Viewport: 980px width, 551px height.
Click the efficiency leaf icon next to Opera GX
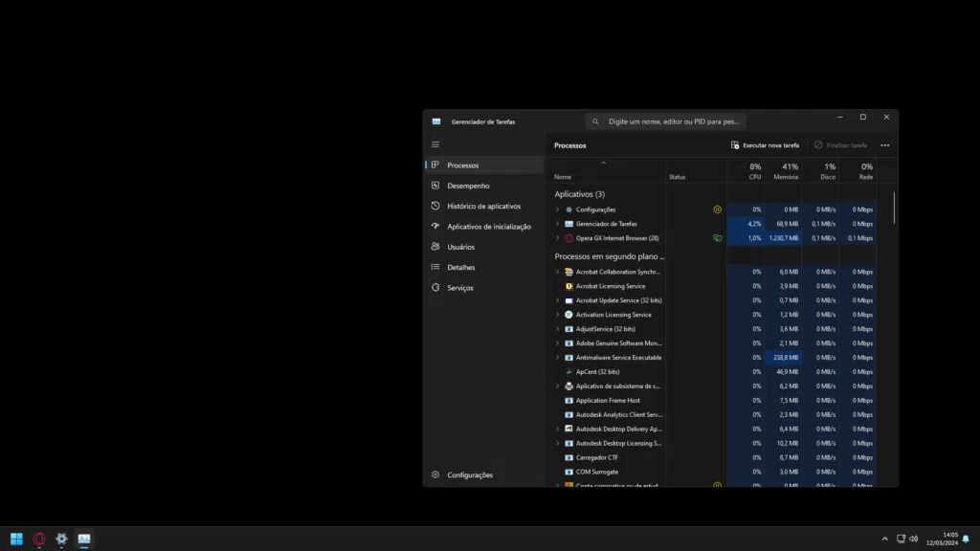pos(717,238)
